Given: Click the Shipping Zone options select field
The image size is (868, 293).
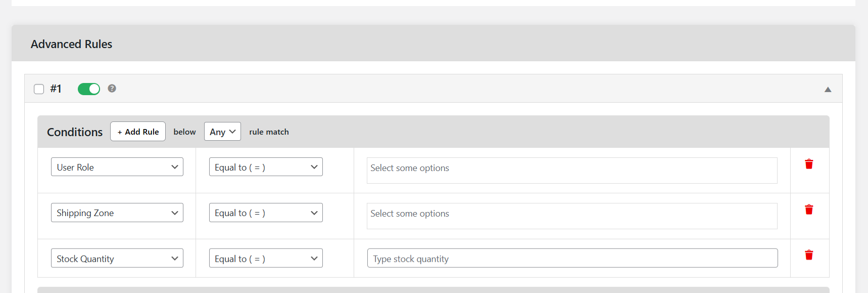Looking at the screenshot, I should point(571,216).
